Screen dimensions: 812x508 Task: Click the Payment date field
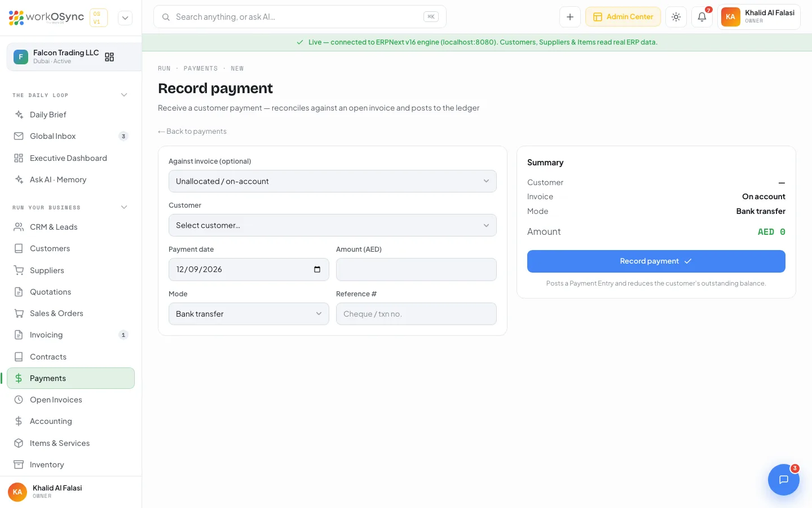pos(249,269)
